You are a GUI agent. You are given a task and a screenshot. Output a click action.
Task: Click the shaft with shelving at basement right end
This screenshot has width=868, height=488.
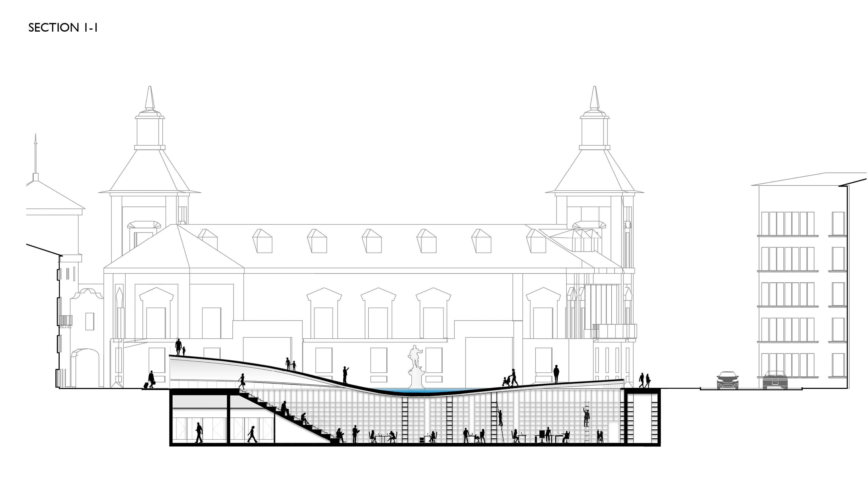(642, 418)
